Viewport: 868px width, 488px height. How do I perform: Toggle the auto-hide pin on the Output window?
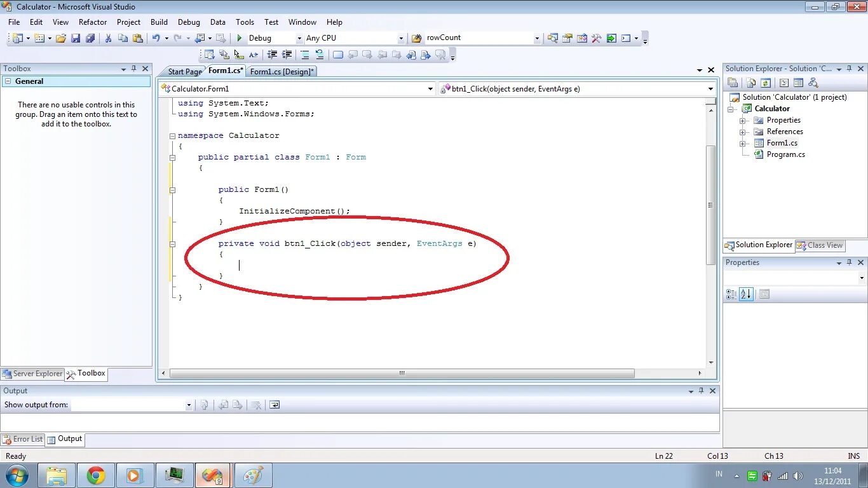click(x=702, y=390)
